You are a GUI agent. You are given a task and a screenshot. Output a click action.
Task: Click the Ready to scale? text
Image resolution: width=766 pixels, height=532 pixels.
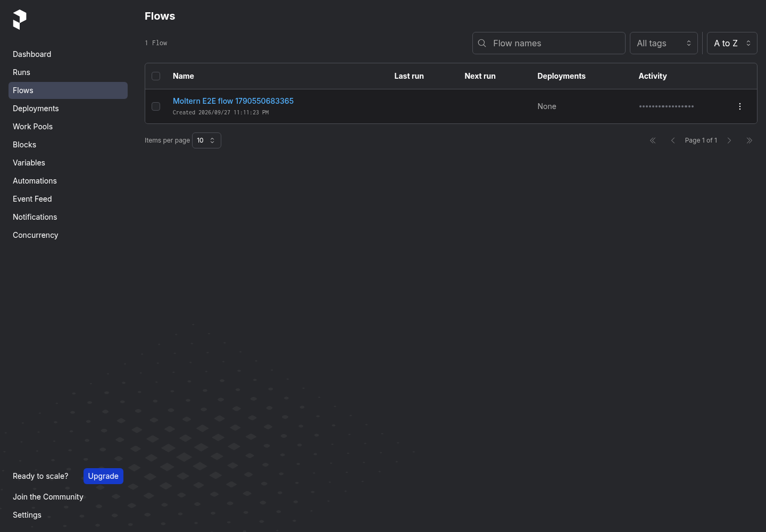40,476
